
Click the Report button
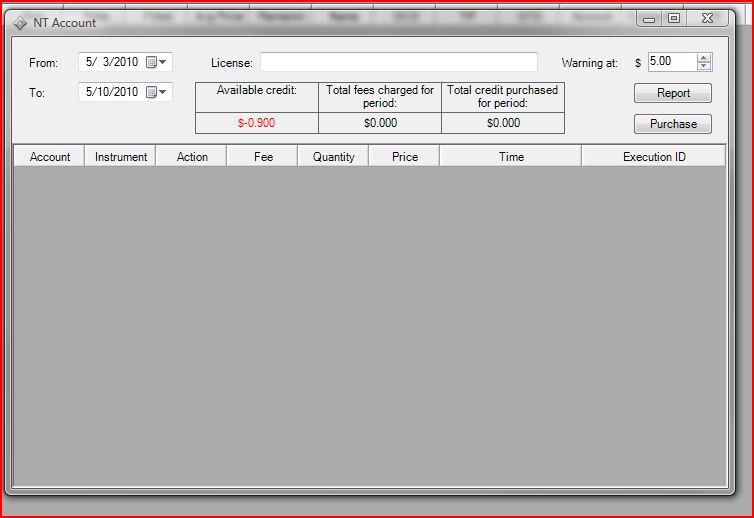coord(673,93)
